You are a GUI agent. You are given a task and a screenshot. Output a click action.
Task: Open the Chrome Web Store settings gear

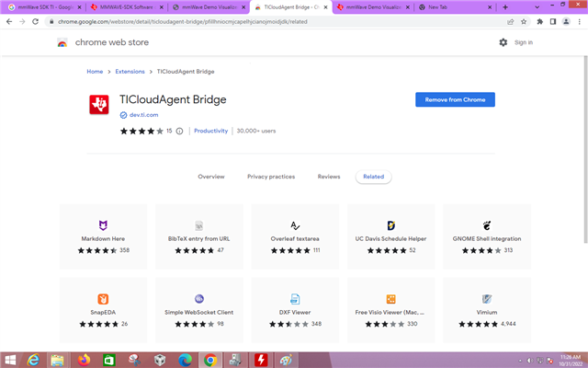503,42
